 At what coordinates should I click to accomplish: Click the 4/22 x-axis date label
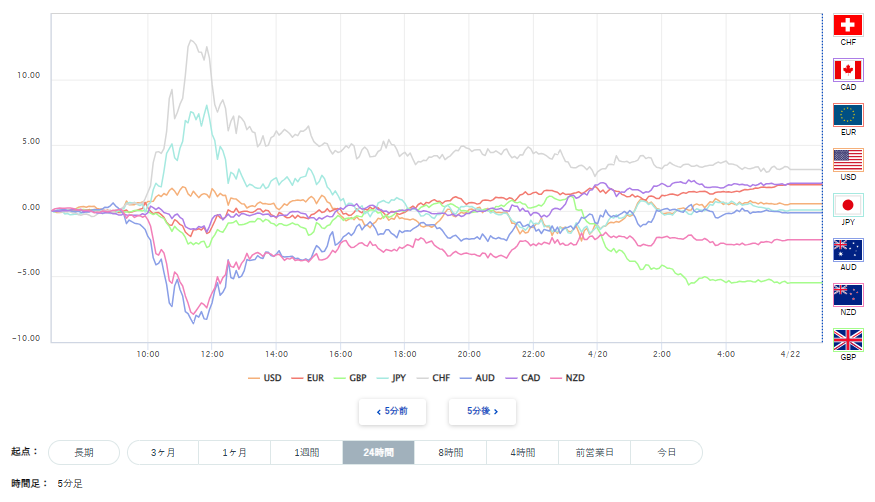790,354
